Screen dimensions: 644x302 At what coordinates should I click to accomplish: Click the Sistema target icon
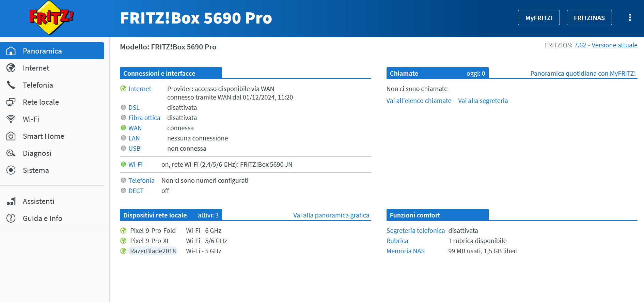tap(11, 170)
